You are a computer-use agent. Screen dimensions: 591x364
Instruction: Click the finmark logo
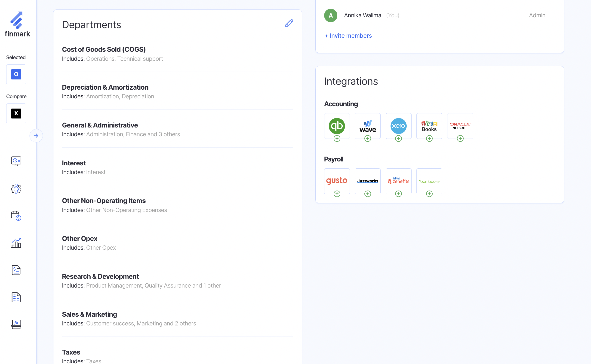click(x=17, y=24)
